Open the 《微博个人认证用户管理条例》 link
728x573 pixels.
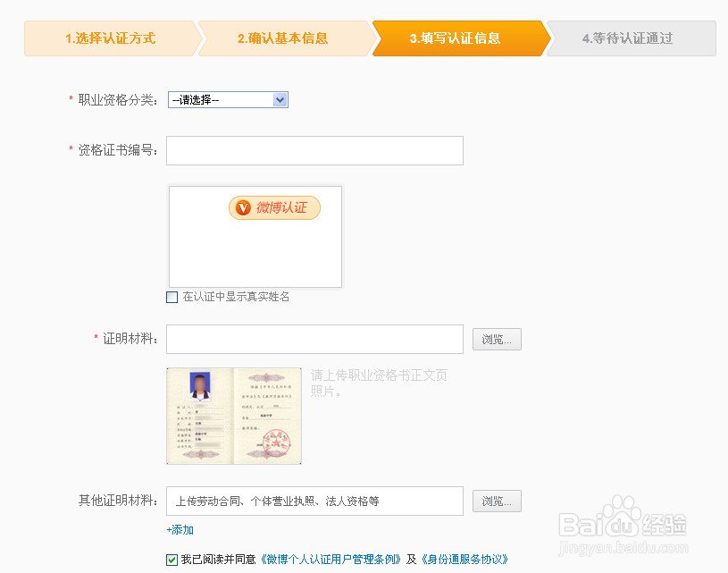331,559
